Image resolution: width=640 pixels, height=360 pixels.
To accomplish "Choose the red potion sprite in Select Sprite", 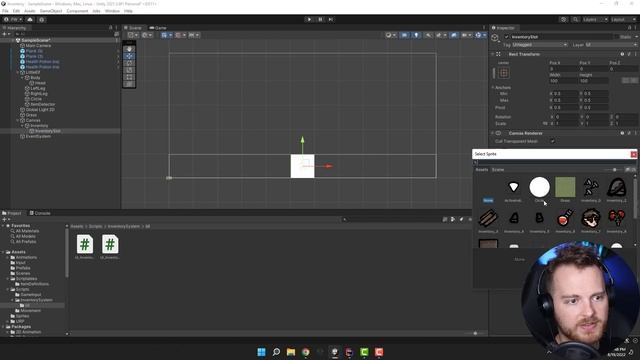I will point(565,218).
